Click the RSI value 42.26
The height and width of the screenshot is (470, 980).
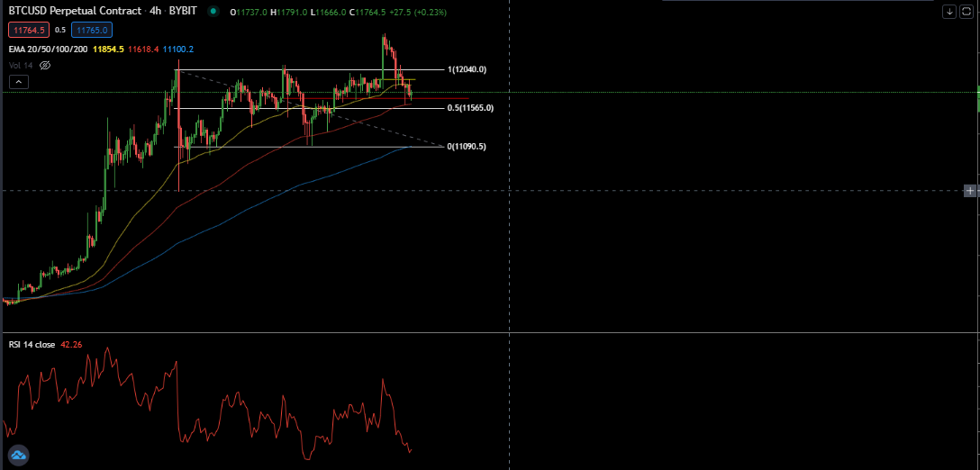[71, 344]
